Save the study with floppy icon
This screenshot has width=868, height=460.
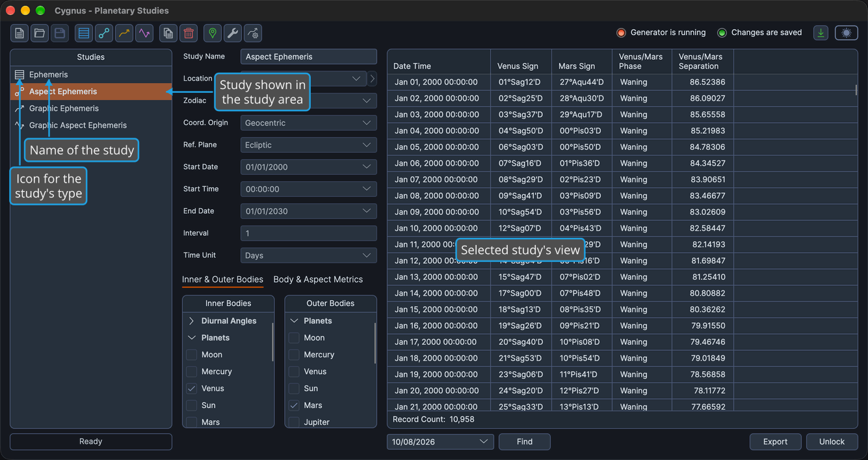coord(60,33)
